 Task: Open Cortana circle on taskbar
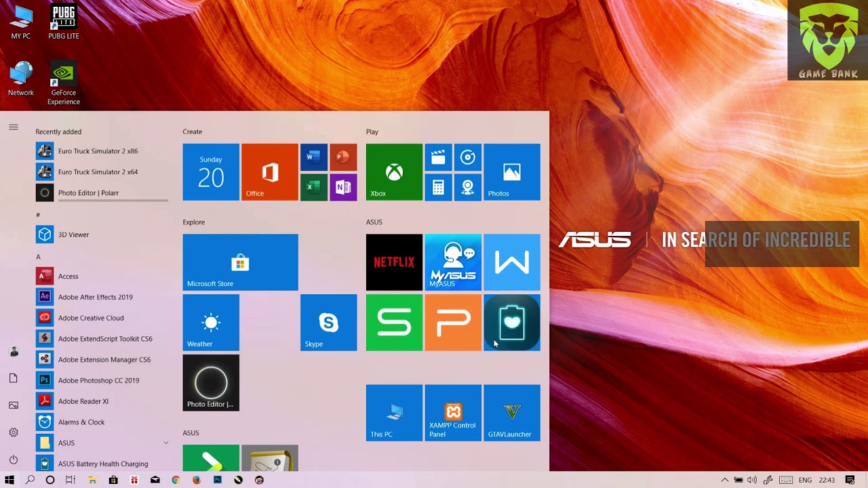click(x=50, y=480)
